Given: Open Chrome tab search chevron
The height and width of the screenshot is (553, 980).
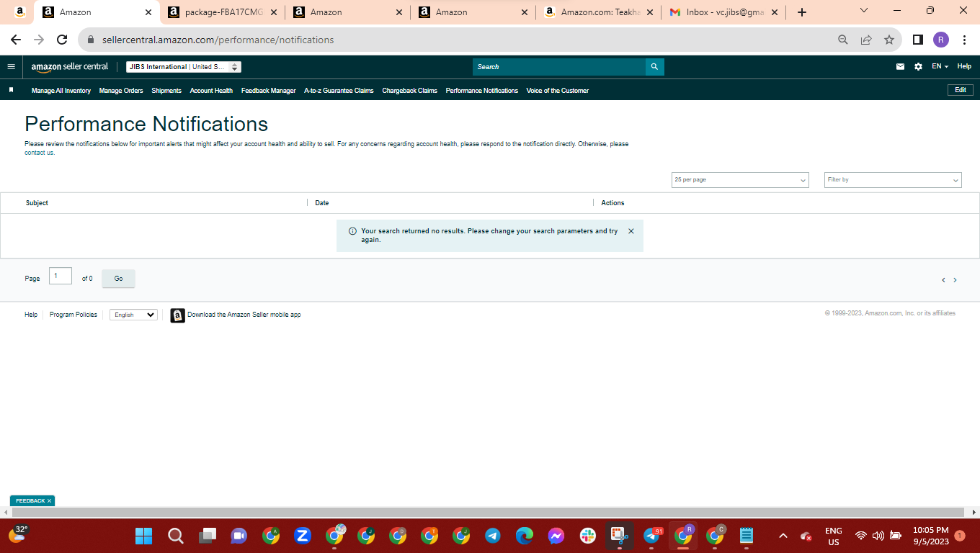Looking at the screenshot, I should pos(864,10).
